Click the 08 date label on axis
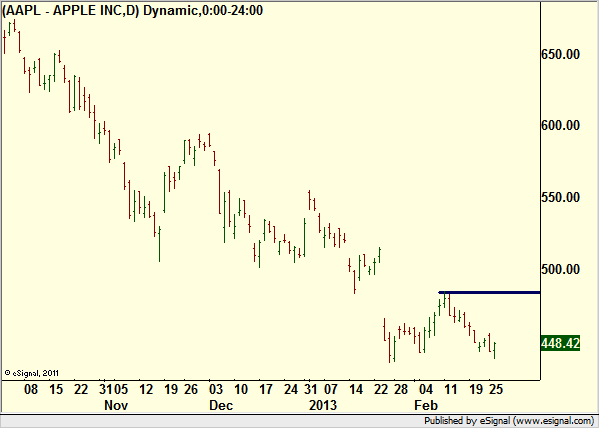The width and height of the screenshot is (599, 428). point(31,389)
